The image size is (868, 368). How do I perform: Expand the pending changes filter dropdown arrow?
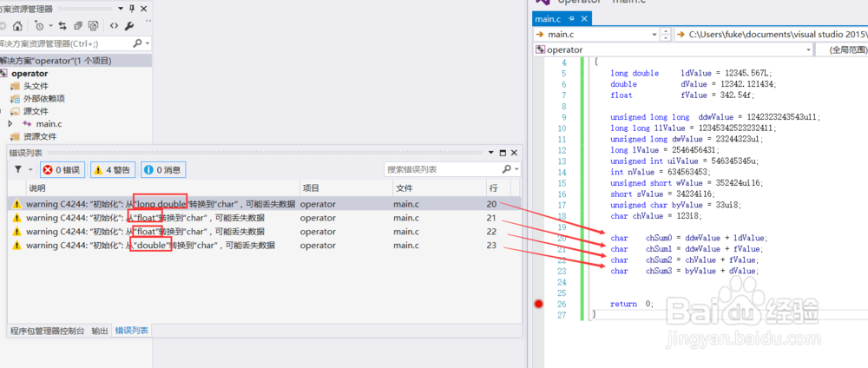point(50,26)
